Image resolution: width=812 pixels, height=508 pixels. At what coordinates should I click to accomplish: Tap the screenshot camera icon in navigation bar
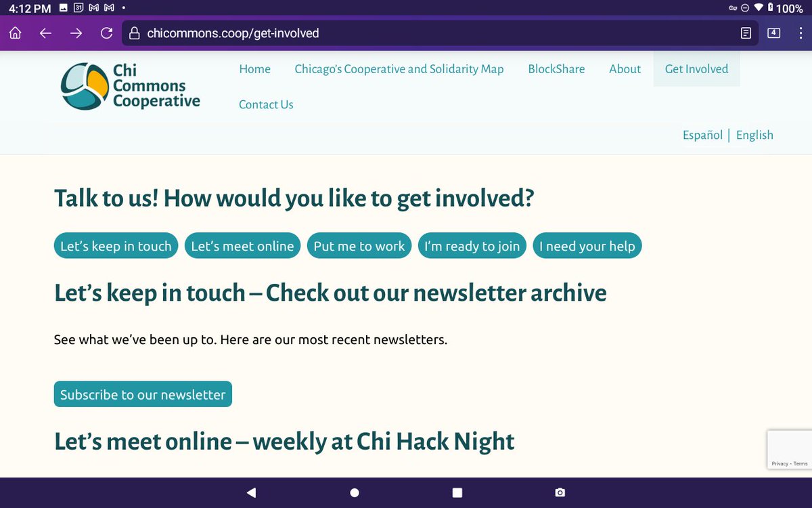point(560,492)
